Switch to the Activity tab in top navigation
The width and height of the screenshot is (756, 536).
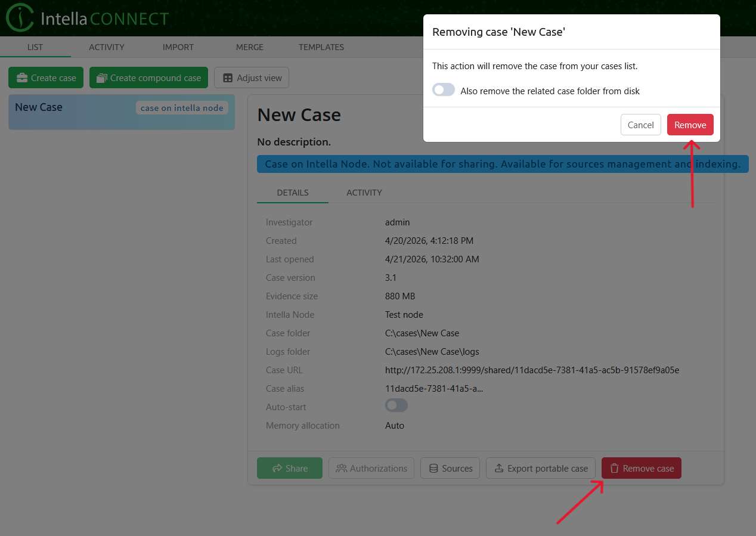click(x=106, y=47)
